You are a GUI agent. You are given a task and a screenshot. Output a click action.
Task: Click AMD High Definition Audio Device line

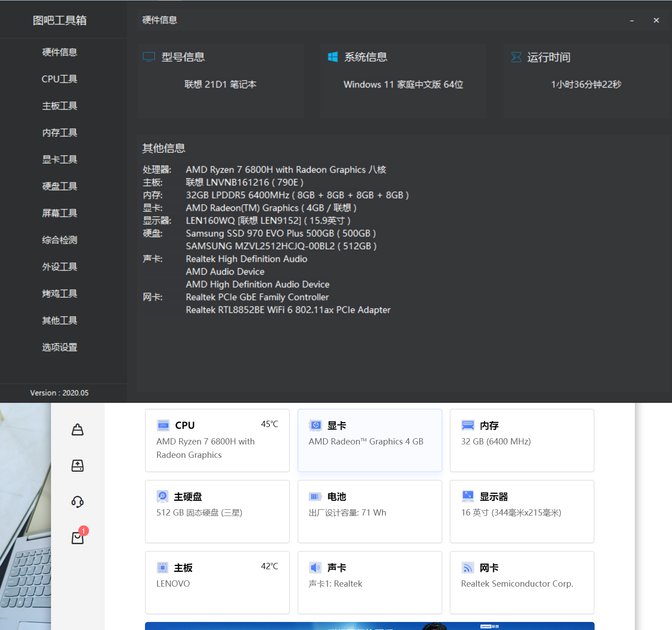(258, 284)
